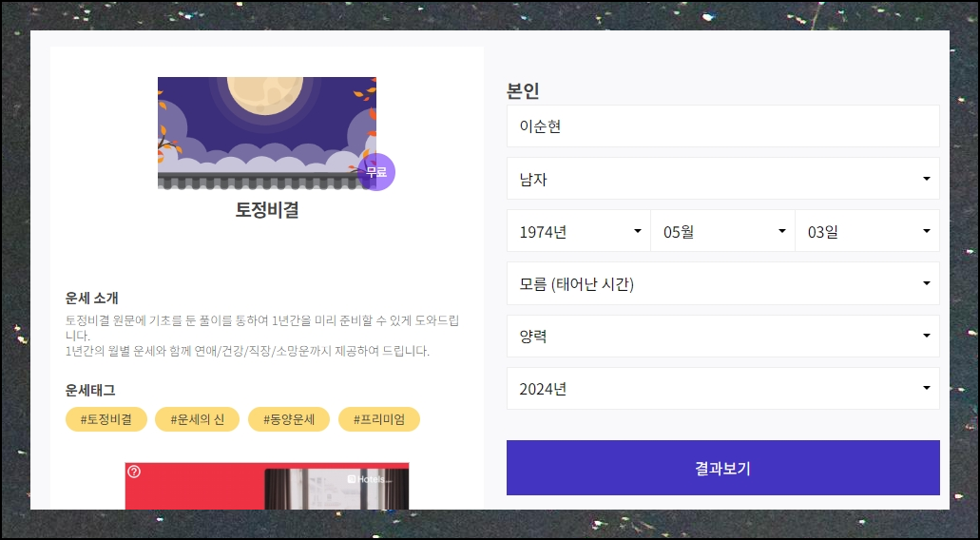Image resolution: width=980 pixels, height=540 pixels.
Task: Click the 결과보기 button
Action: pos(723,468)
